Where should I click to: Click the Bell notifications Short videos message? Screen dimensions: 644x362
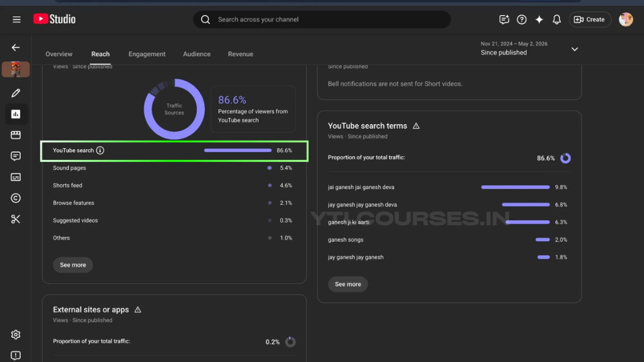395,84
